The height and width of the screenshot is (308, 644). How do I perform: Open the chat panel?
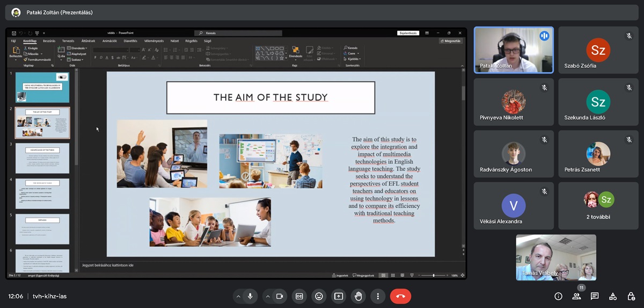(595, 296)
